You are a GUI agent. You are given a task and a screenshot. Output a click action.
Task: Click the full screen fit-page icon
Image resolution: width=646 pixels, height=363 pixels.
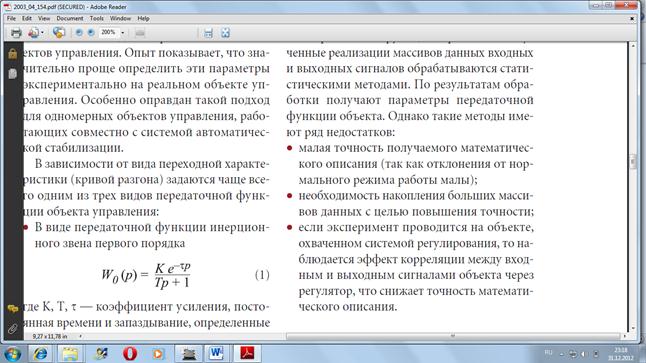coord(225,33)
